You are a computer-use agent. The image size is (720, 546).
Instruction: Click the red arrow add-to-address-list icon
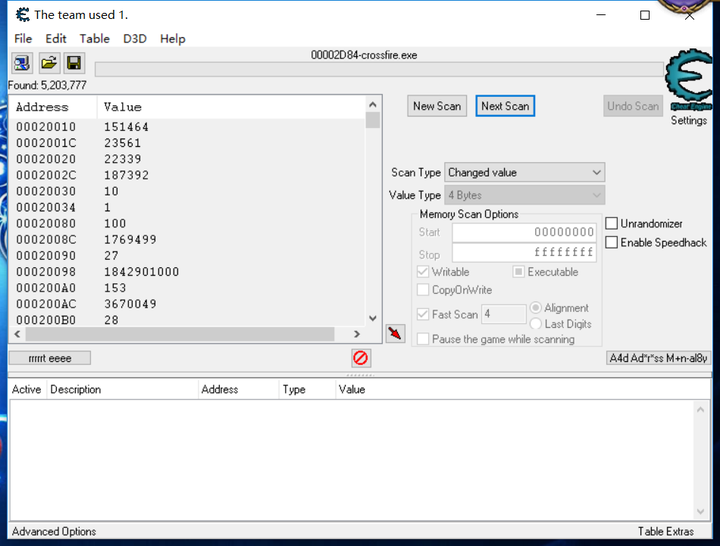coord(395,333)
